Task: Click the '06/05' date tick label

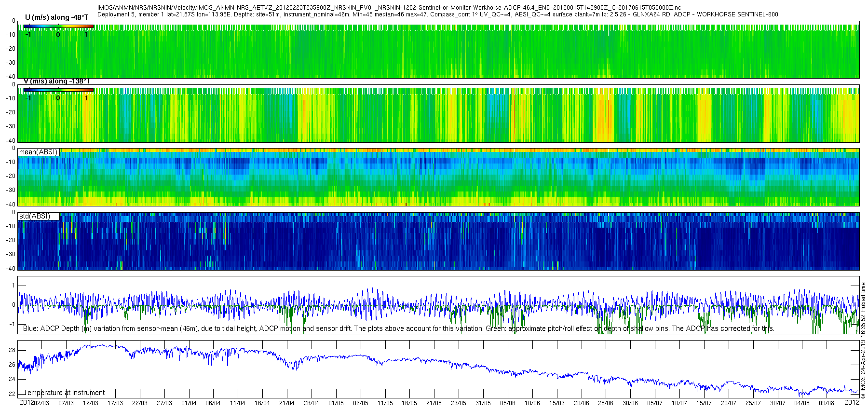Action: (x=361, y=403)
